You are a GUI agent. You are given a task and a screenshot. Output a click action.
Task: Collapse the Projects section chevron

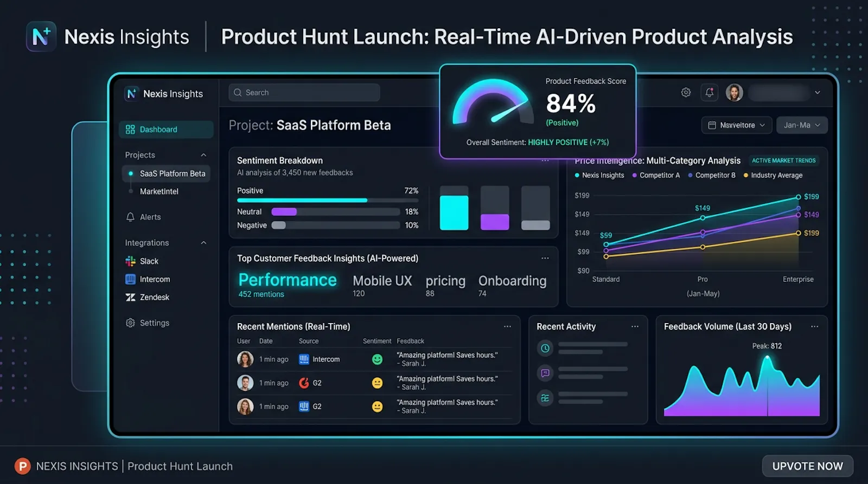(x=203, y=155)
